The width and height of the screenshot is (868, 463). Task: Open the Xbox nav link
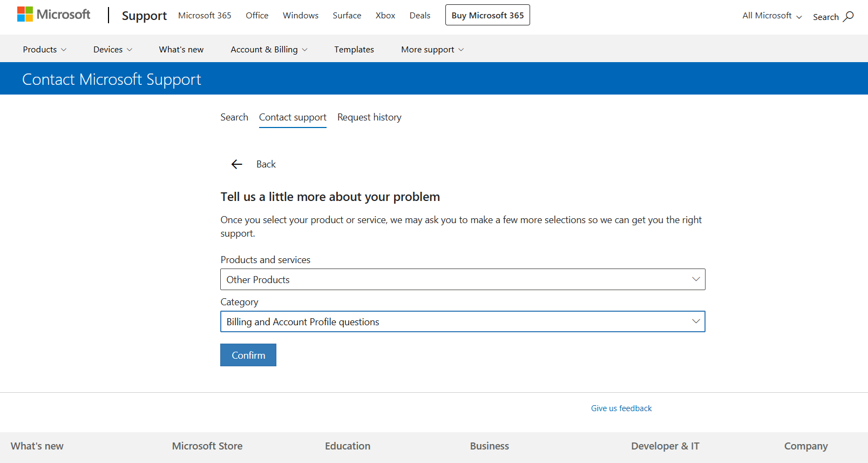385,15
